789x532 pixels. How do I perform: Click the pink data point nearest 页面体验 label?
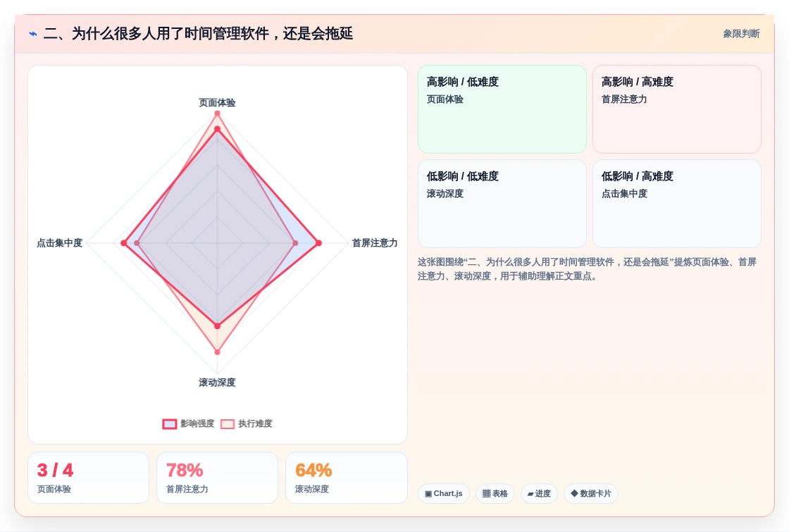(x=218, y=113)
